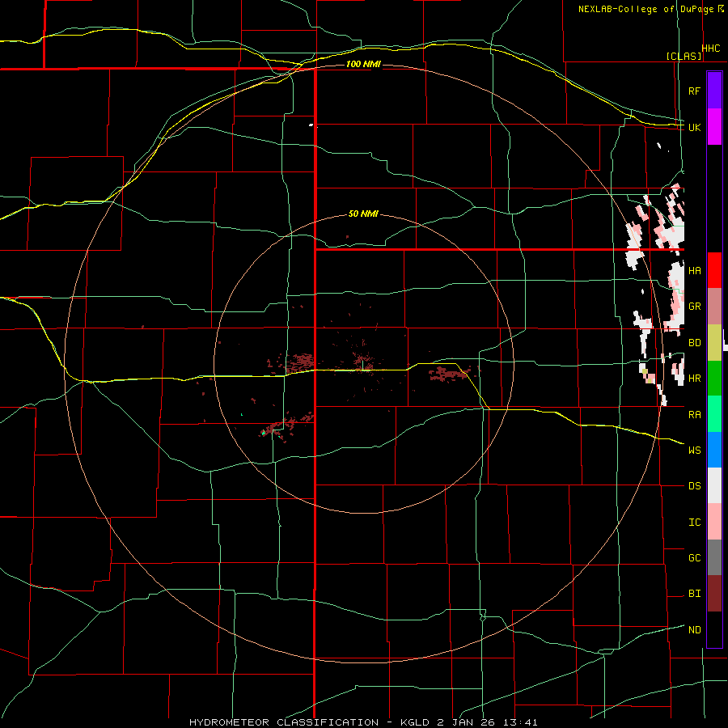The width and height of the screenshot is (728, 728).
Task: Click the [CLAS] unit label
Action: point(684,56)
